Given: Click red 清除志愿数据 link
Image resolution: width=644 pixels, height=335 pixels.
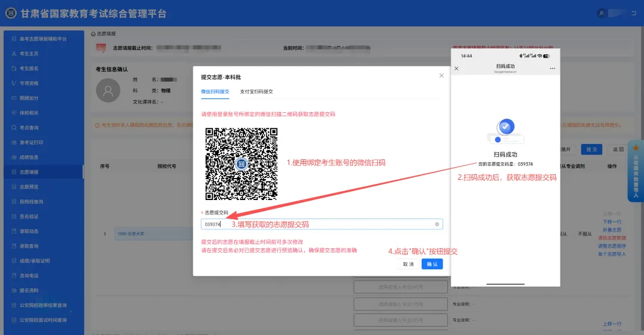Looking at the screenshot, I should point(612,238).
